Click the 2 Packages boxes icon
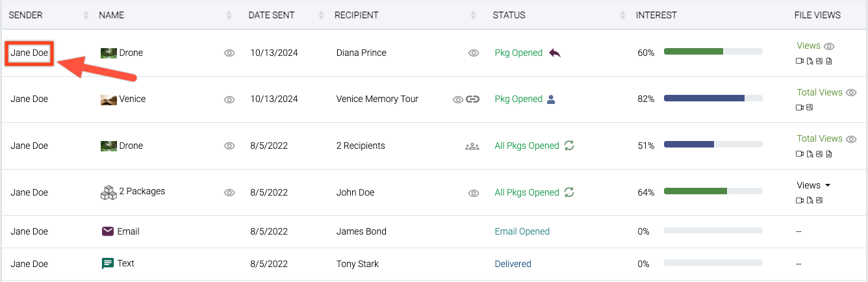 point(108,192)
